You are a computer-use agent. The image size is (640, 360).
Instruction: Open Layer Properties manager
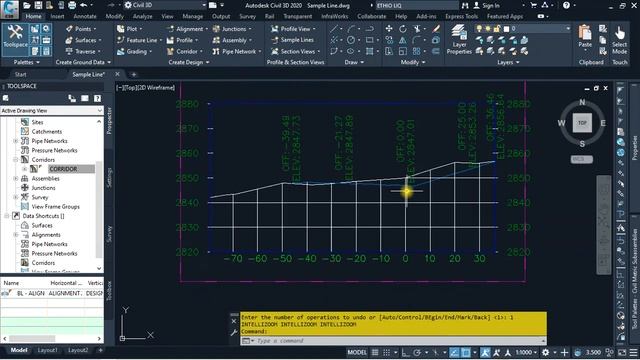click(x=459, y=40)
